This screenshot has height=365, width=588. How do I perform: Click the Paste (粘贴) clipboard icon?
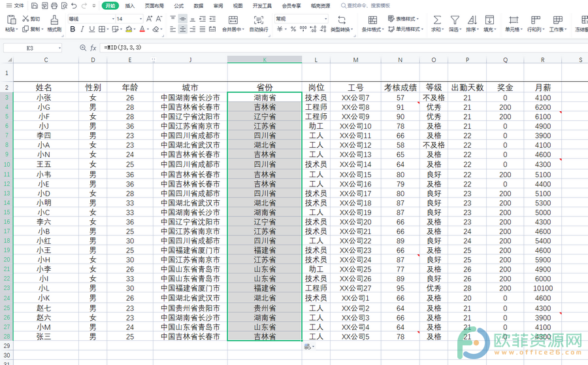pyautogui.click(x=11, y=20)
